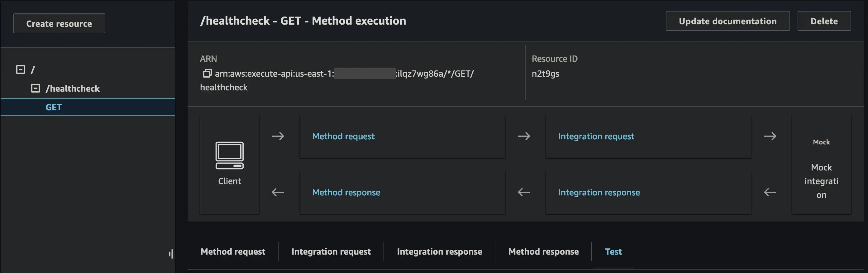Click arrow pointing to Integration request
The image size is (868, 273).
[x=524, y=136]
